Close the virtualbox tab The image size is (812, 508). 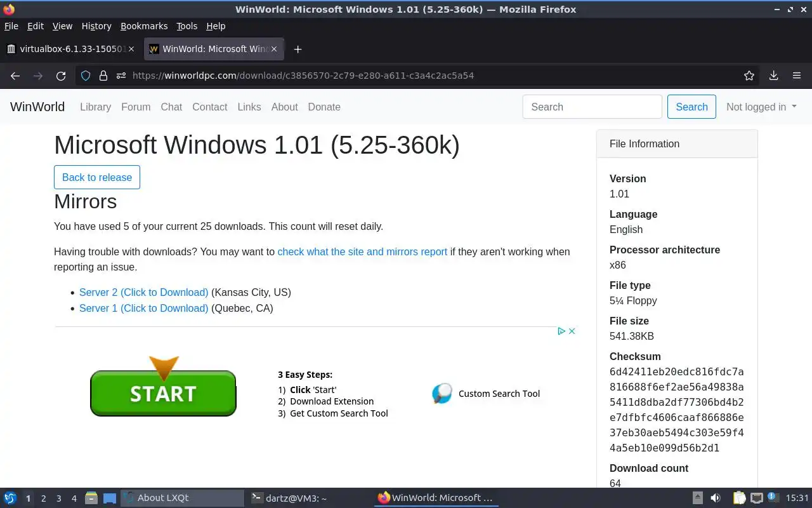[x=131, y=49]
